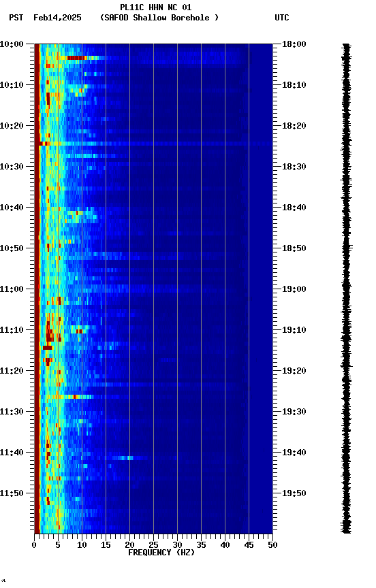Click the 0 Hz frequency axis label
Screen dimensions: 376x588
[x=35, y=546]
